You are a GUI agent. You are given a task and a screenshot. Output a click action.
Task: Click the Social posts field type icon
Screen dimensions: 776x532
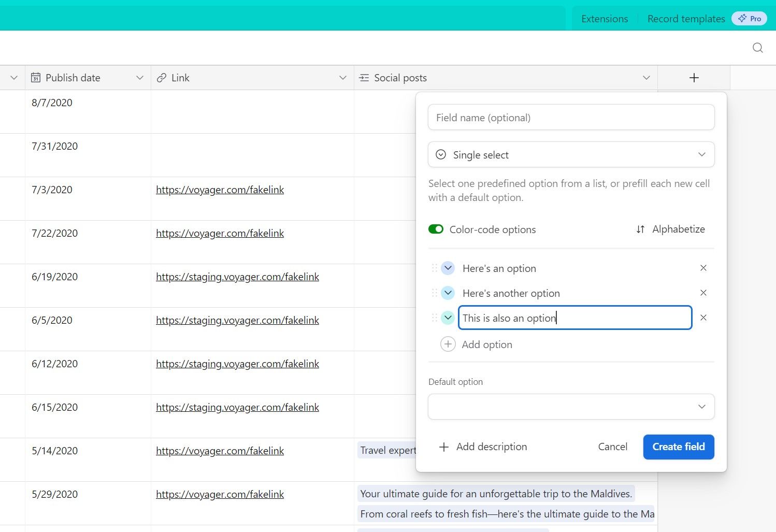point(364,77)
